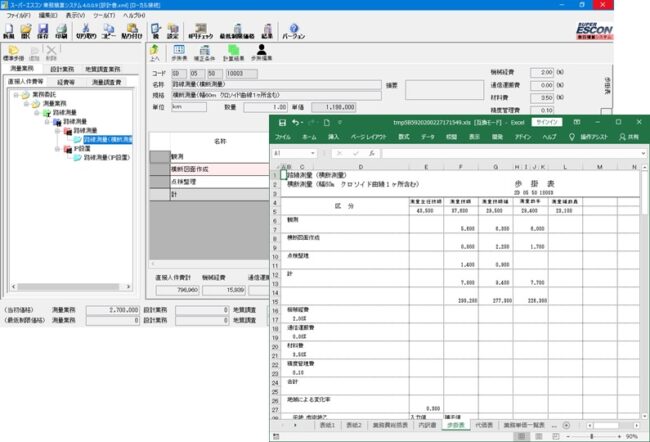Click the 歩掛表 table icon
650x442 pixels.
click(x=179, y=53)
